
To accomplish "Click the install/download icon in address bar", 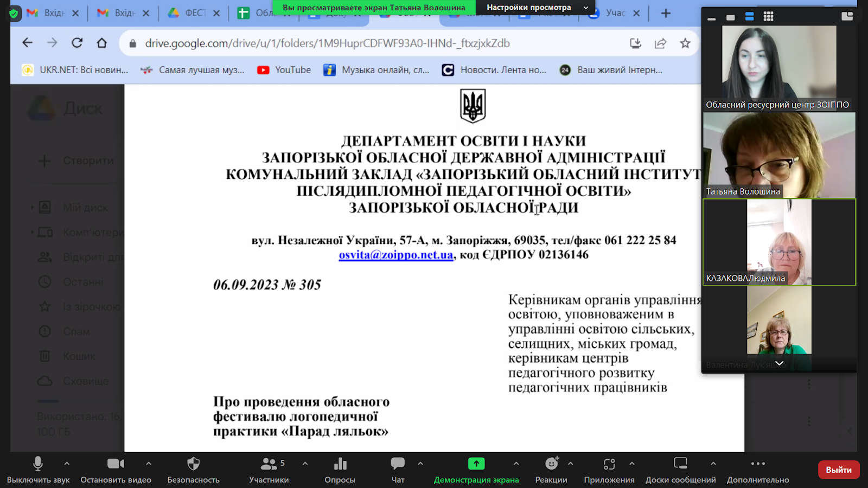I will pos(635,43).
